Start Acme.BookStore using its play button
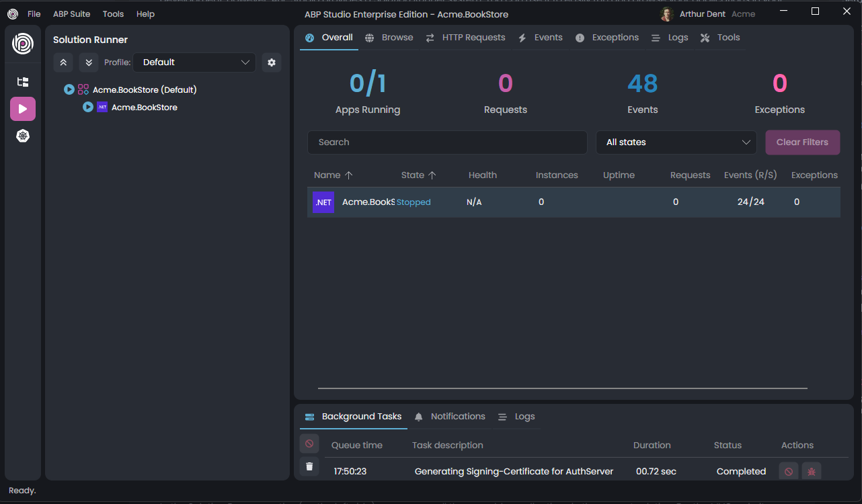This screenshot has width=862, height=504. coord(87,107)
